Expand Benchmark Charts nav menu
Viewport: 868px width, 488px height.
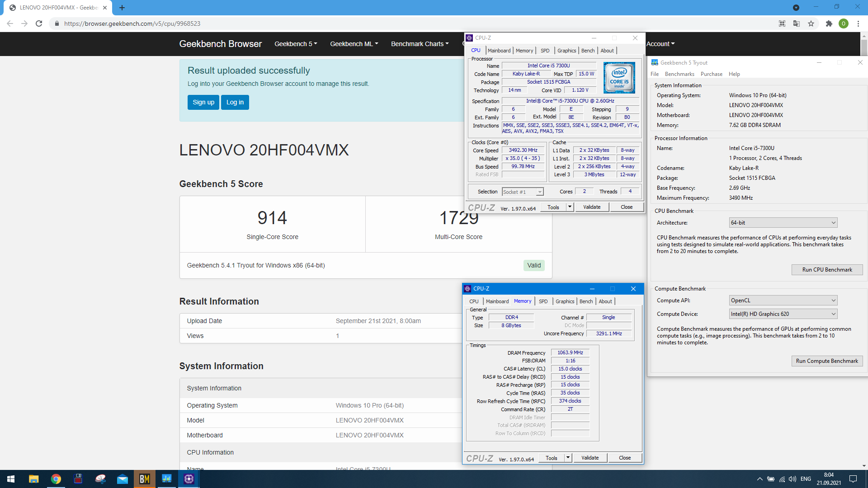[420, 44]
